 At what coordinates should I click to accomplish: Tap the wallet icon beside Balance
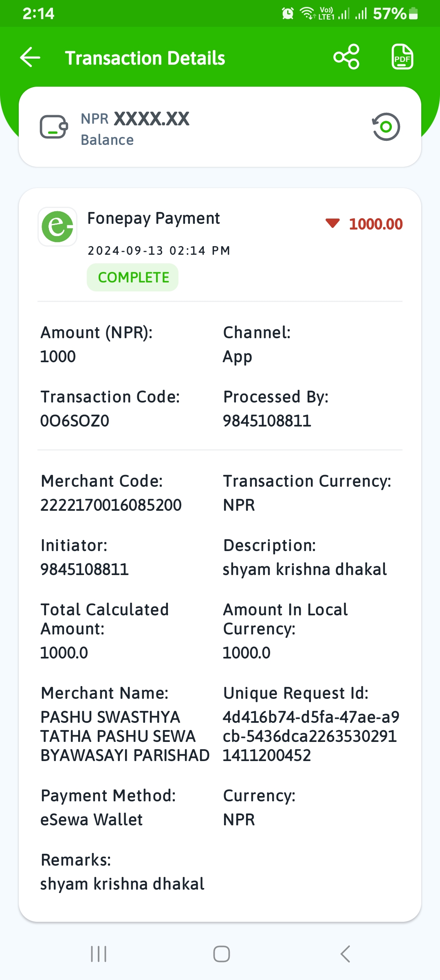tap(54, 127)
